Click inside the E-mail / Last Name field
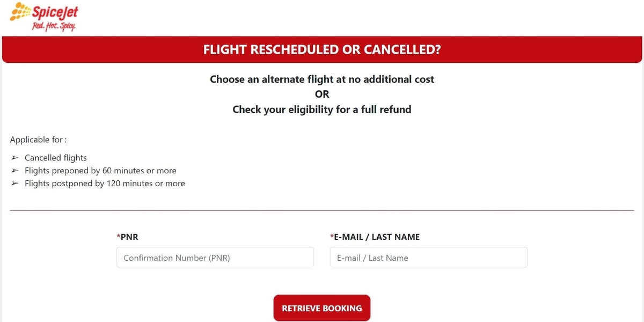644x322 pixels. [x=428, y=257]
